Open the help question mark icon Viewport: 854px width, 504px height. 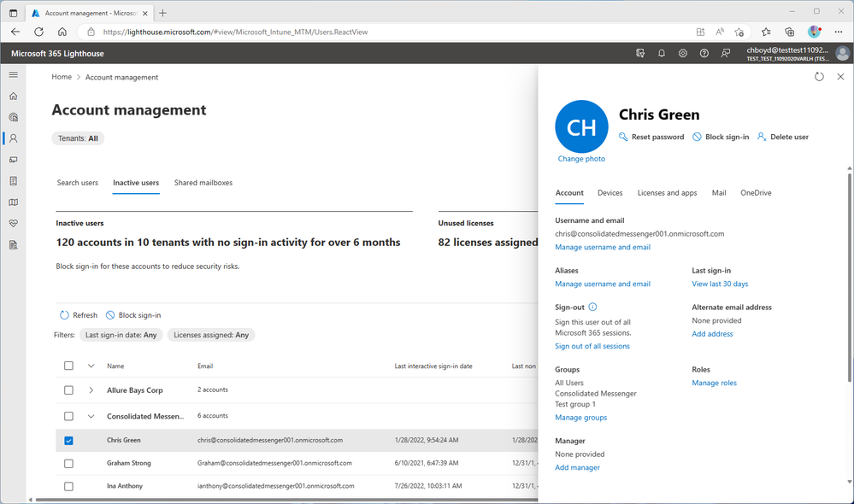click(x=704, y=53)
